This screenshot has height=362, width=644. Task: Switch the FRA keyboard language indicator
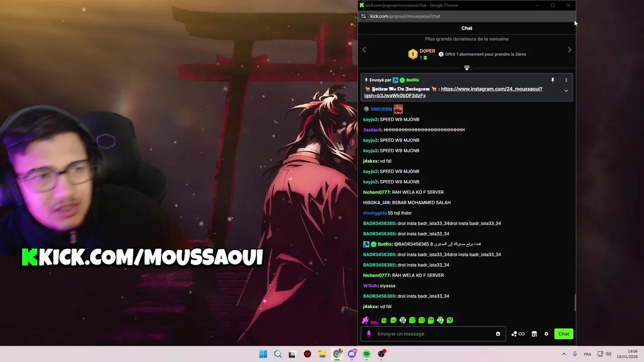point(588,354)
